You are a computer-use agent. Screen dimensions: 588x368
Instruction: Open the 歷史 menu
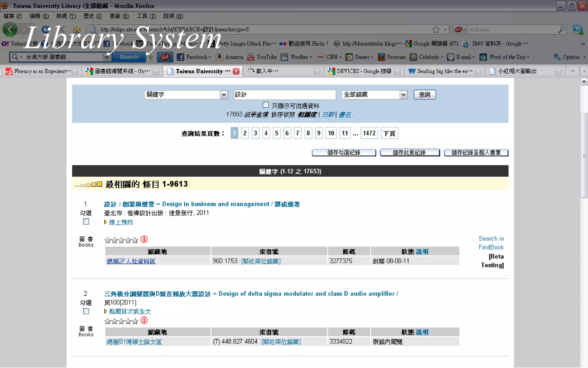coord(93,16)
